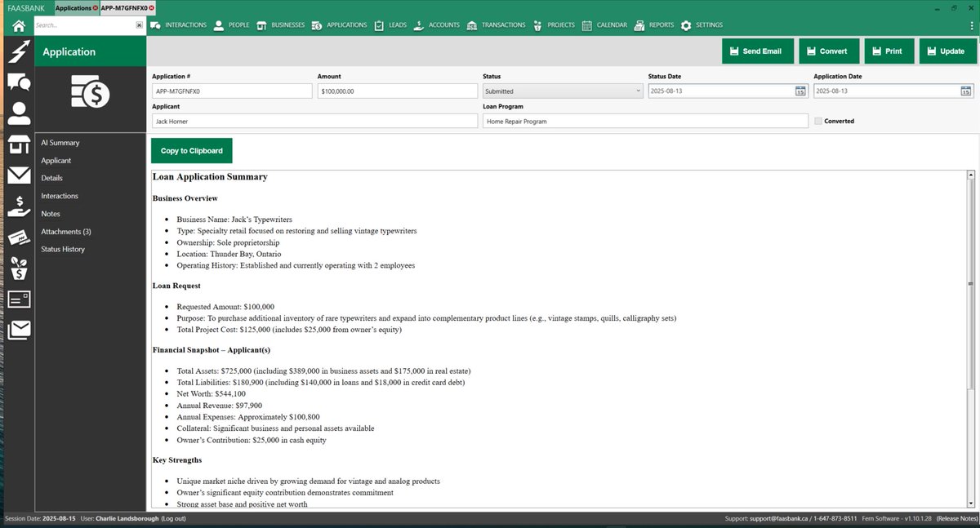The image size is (980, 528).
Task: Open the Settings gear menu
Action: tap(702, 25)
